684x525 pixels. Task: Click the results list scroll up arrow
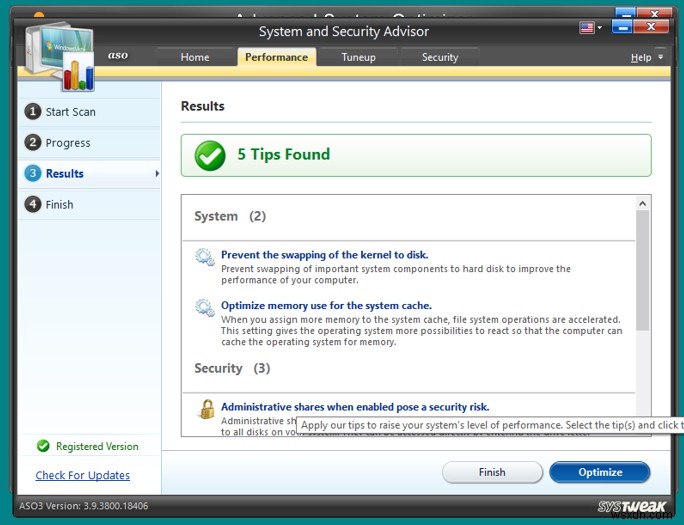click(643, 204)
